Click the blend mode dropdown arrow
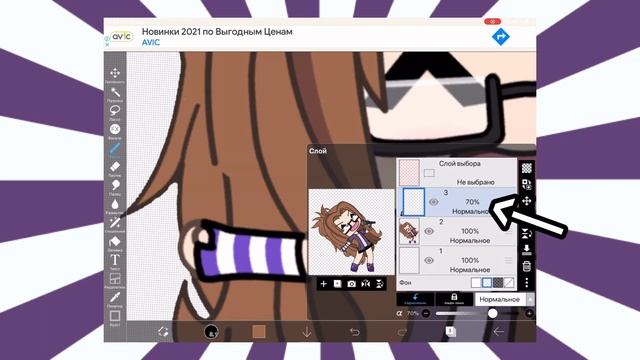 [x=530, y=299]
